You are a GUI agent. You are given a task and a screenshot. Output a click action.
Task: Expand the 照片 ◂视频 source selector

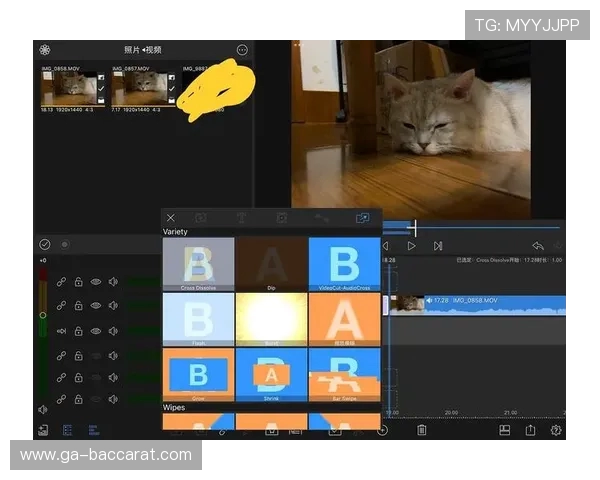tap(143, 50)
